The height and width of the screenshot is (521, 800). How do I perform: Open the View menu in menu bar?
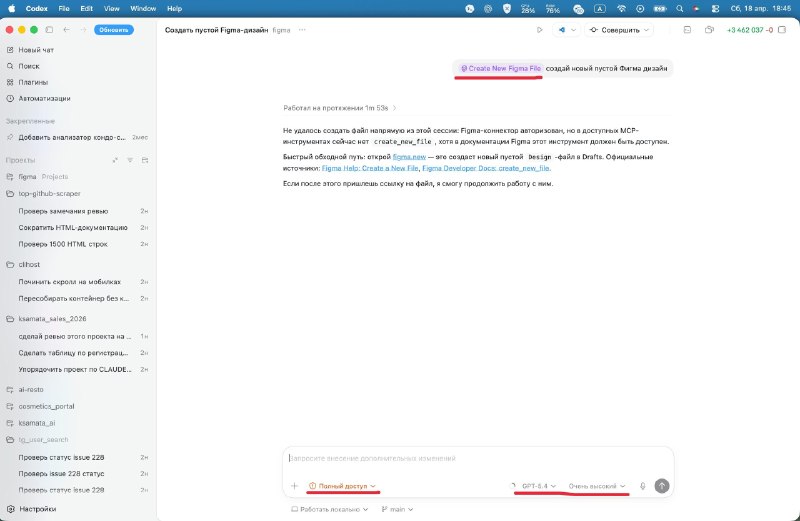pyautogui.click(x=114, y=8)
